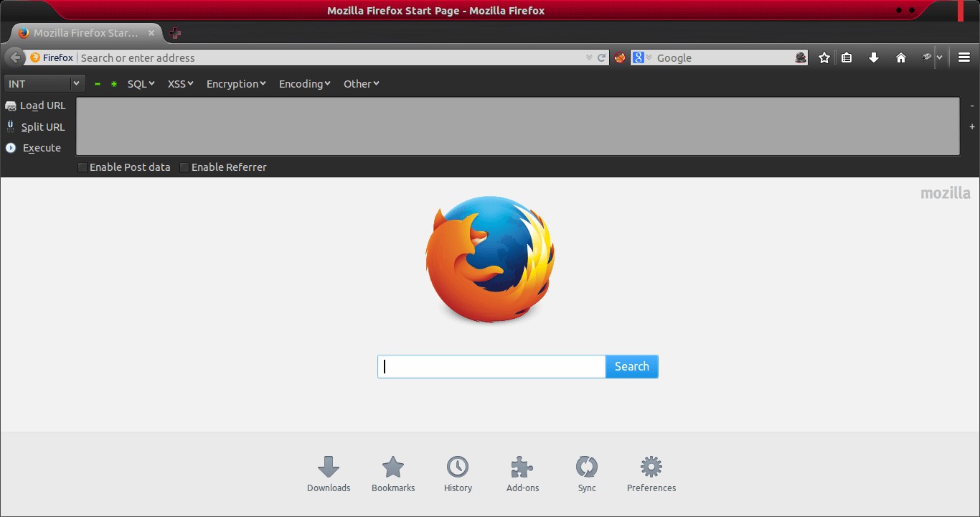The image size is (980, 517).
Task: Click inside the page search input field
Action: pos(491,366)
